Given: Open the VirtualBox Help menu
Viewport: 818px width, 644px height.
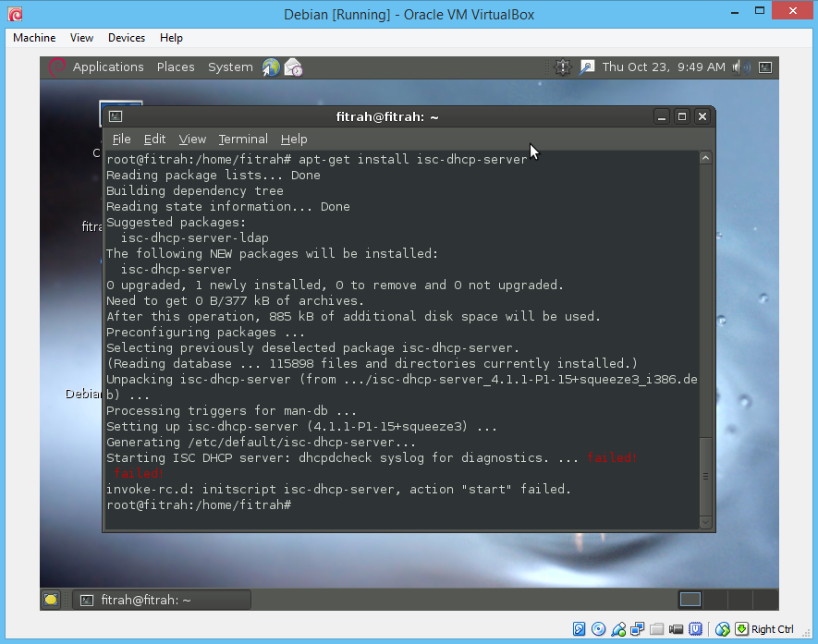Looking at the screenshot, I should [x=171, y=38].
